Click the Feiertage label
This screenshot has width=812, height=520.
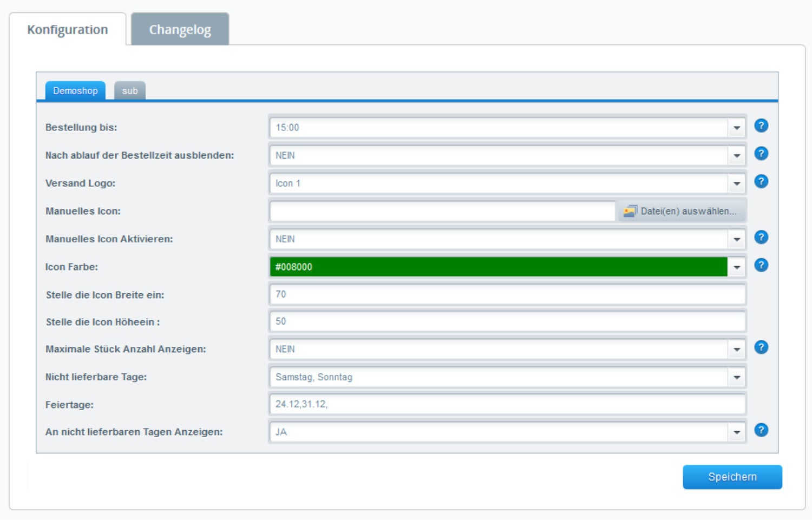pyautogui.click(x=69, y=405)
